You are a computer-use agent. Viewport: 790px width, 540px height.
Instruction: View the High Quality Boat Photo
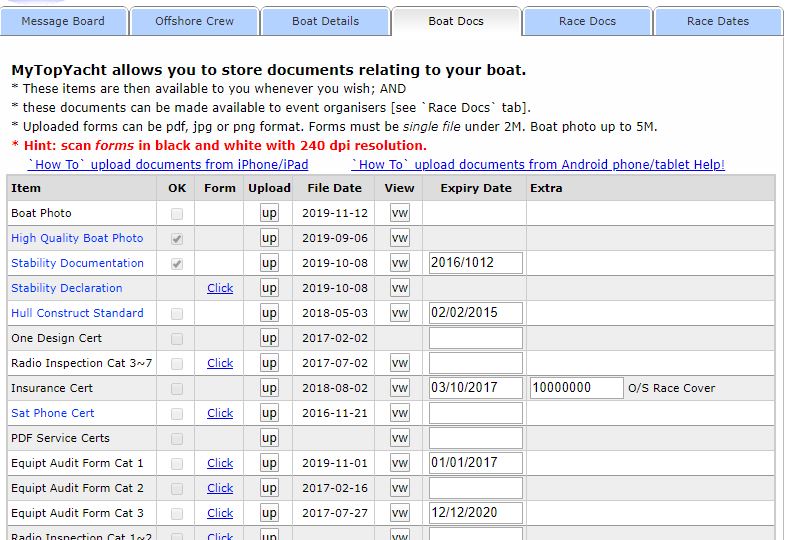pyautogui.click(x=400, y=238)
